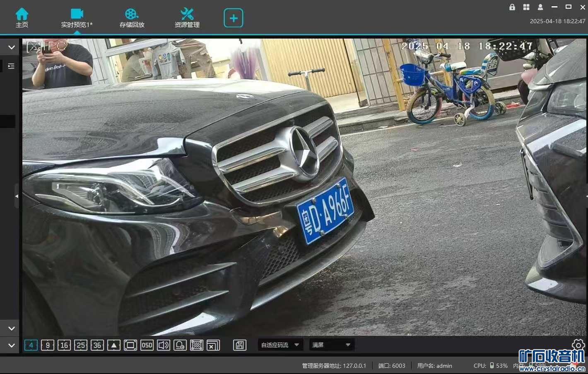Expand the left panel with the side arrow handle
The width and height of the screenshot is (588, 374).
17,196
